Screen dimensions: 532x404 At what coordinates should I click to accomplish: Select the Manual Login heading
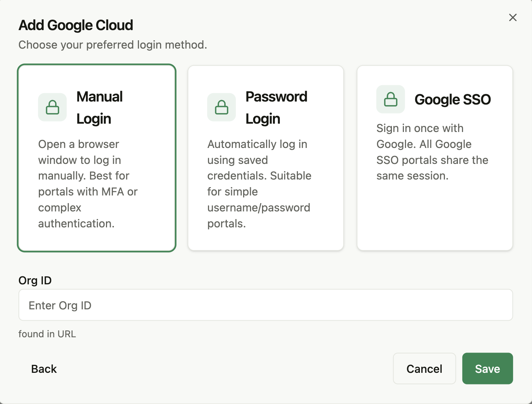click(x=100, y=108)
